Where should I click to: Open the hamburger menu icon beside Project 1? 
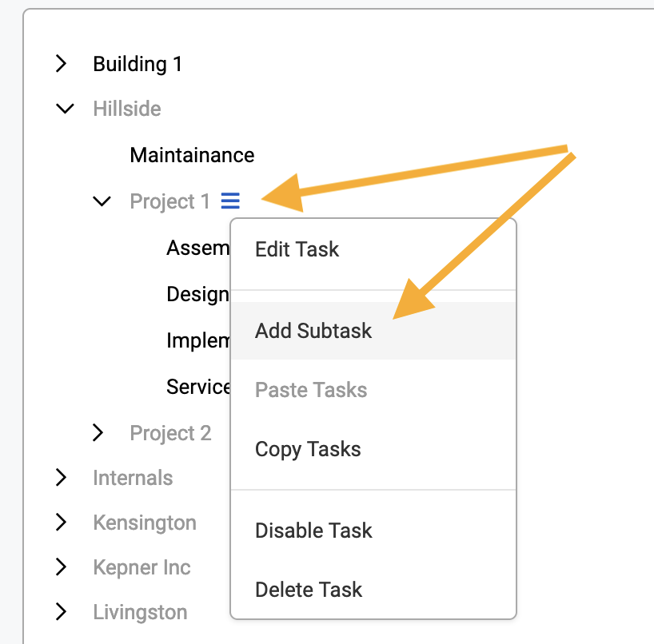pyautogui.click(x=230, y=201)
